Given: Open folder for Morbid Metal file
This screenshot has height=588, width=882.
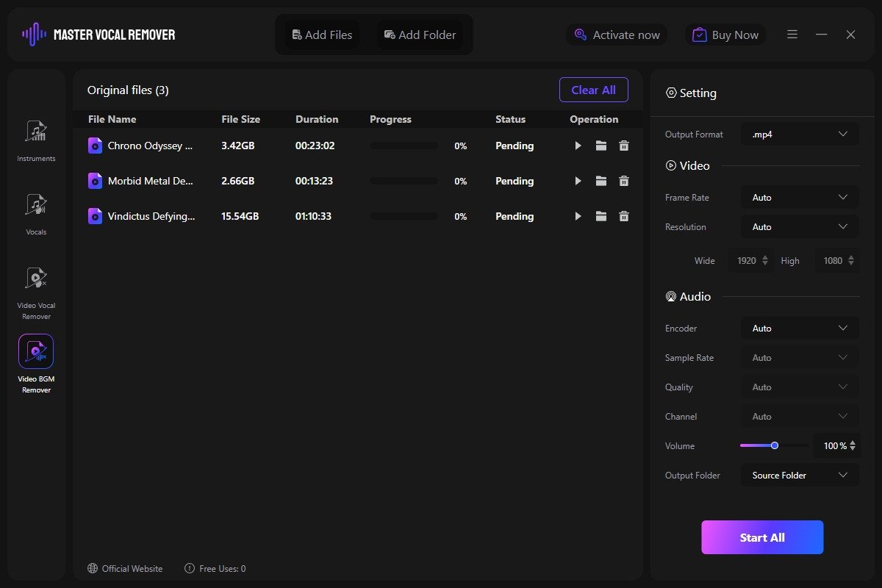Looking at the screenshot, I should (x=601, y=182).
